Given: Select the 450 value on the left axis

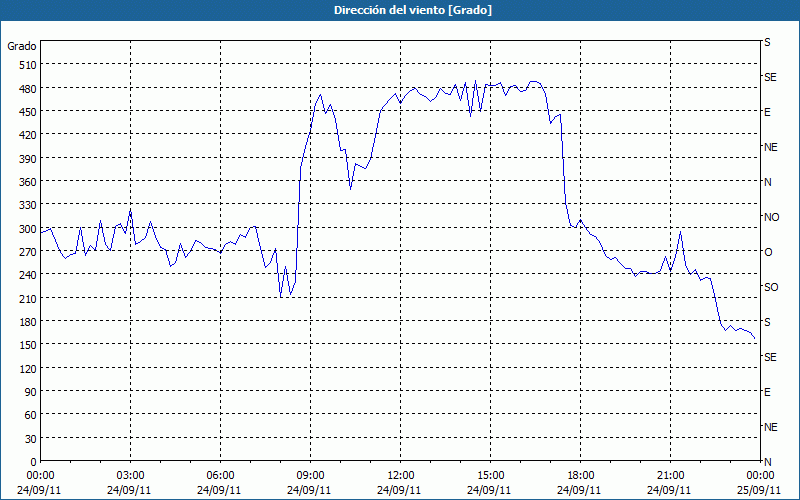Looking at the screenshot, I should (28, 112).
